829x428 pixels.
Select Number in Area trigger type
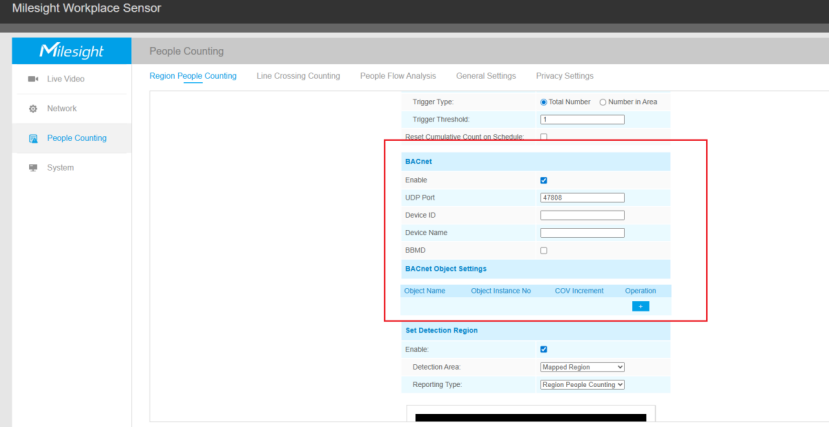tap(603, 102)
